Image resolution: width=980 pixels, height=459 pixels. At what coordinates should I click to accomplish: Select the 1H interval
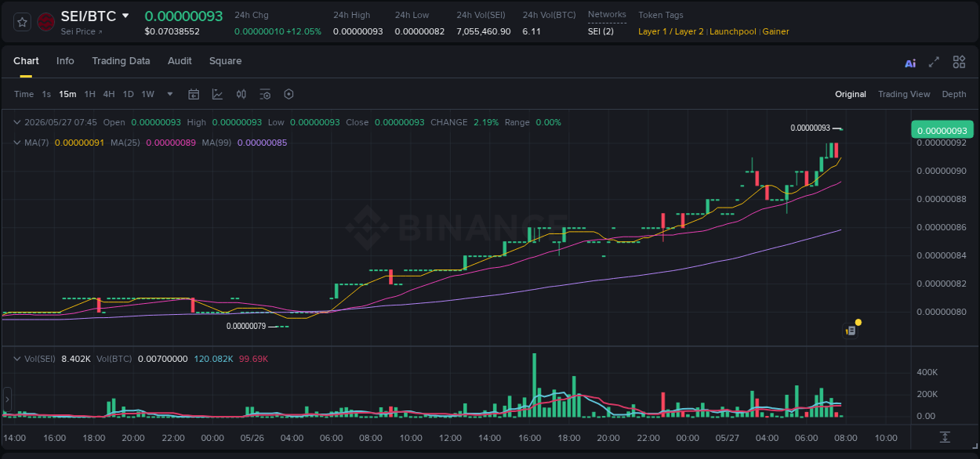tap(89, 94)
